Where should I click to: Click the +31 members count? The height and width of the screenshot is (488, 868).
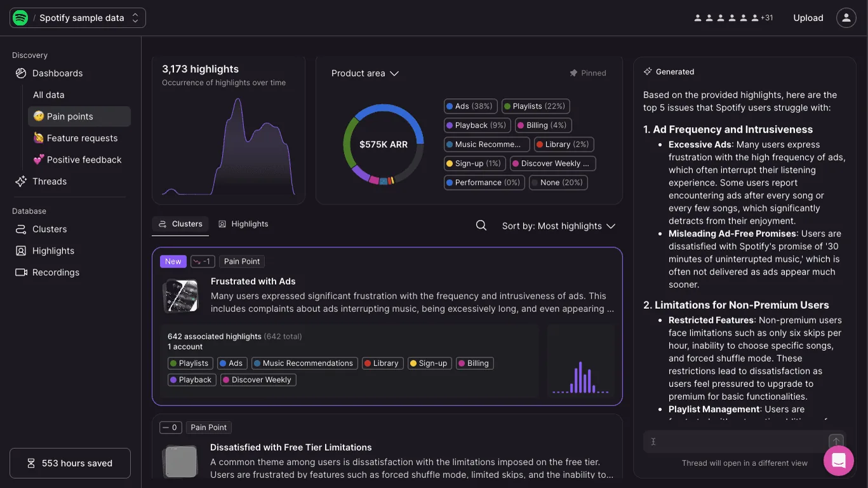coord(766,18)
